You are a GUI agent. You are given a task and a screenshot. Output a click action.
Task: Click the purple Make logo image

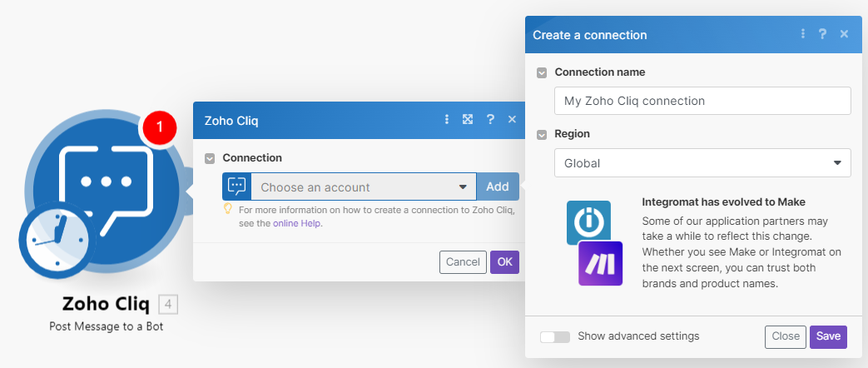[x=601, y=263]
